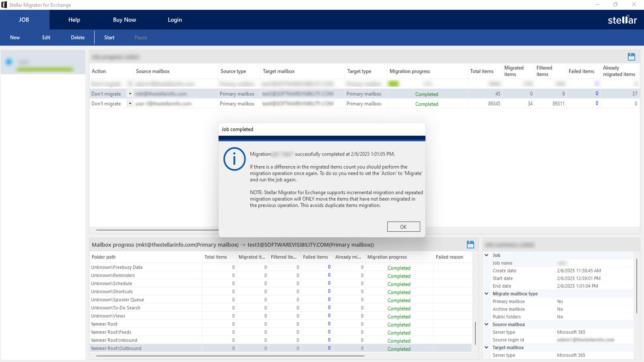Image resolution: width=644 pixels, height=362 pixels.
Task: Click Delete in the job toolbar
Action: (x=78, y=37)
